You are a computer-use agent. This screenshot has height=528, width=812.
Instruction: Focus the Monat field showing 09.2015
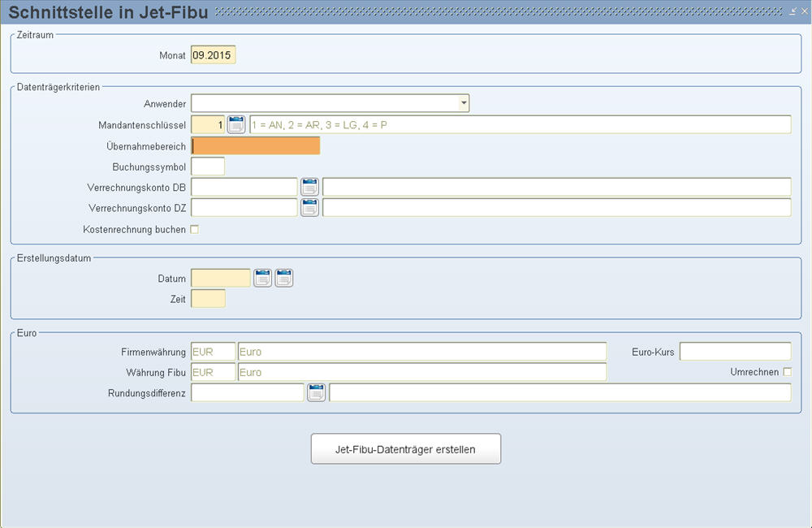coord(214,55)
